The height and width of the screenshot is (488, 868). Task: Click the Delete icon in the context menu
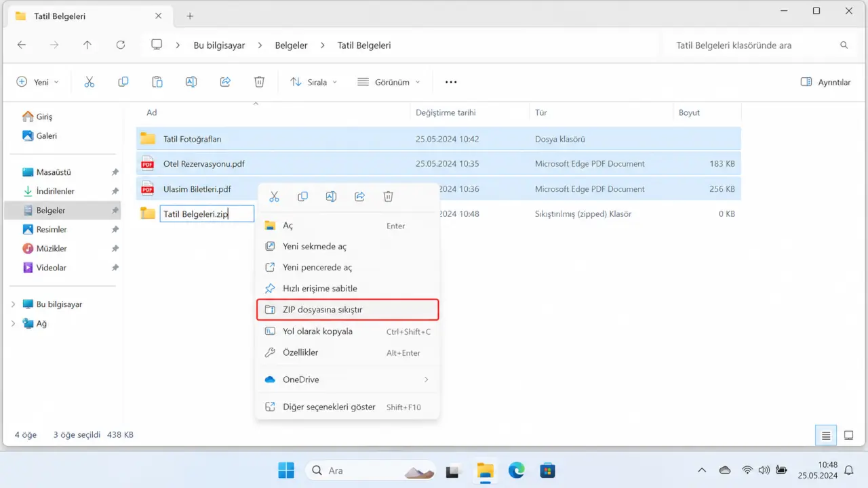(x=388, y=197)
